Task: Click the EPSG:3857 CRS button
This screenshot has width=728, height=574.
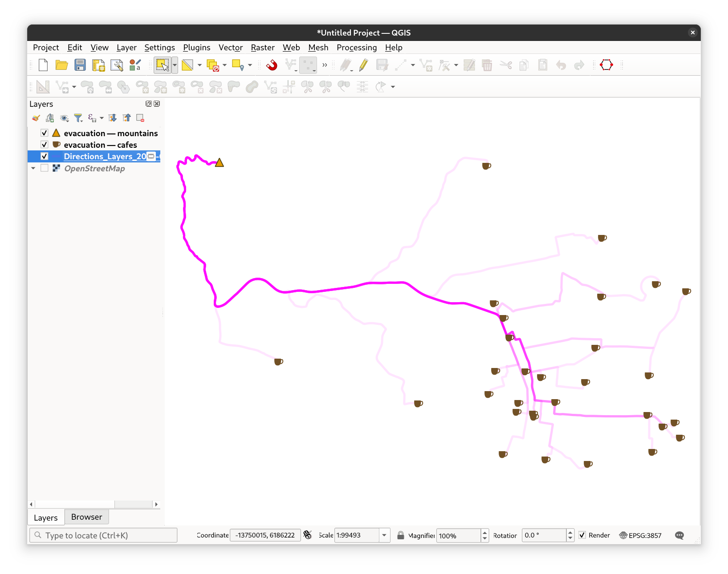Action: pos(640,535)
